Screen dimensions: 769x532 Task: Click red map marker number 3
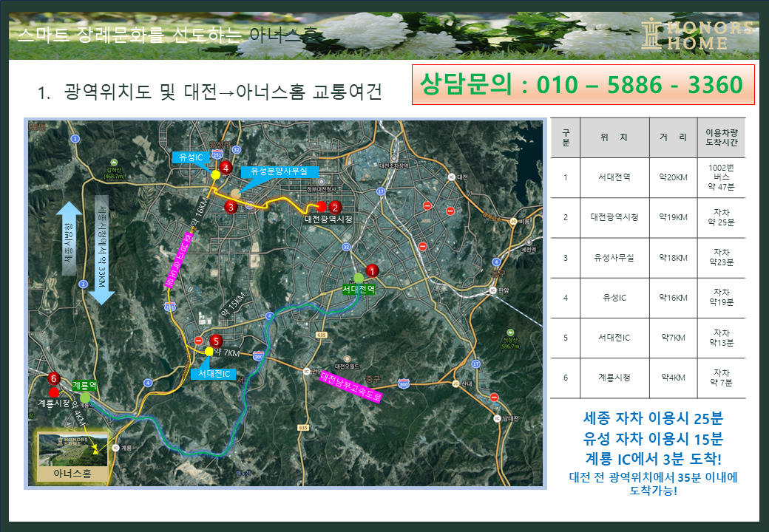coord(231,207)
